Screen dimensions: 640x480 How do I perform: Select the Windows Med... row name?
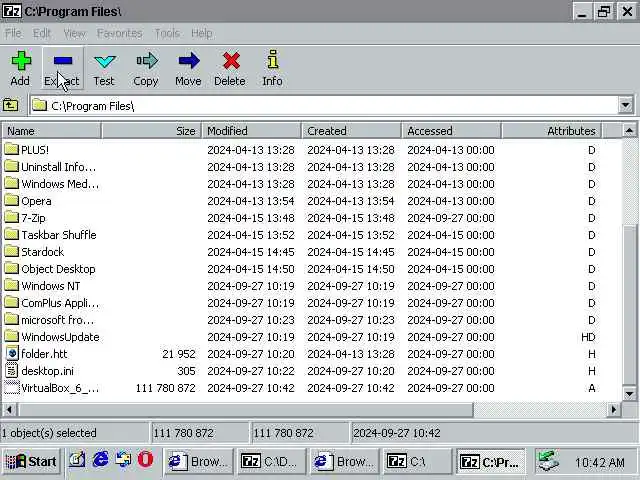(x=60, y=184)
